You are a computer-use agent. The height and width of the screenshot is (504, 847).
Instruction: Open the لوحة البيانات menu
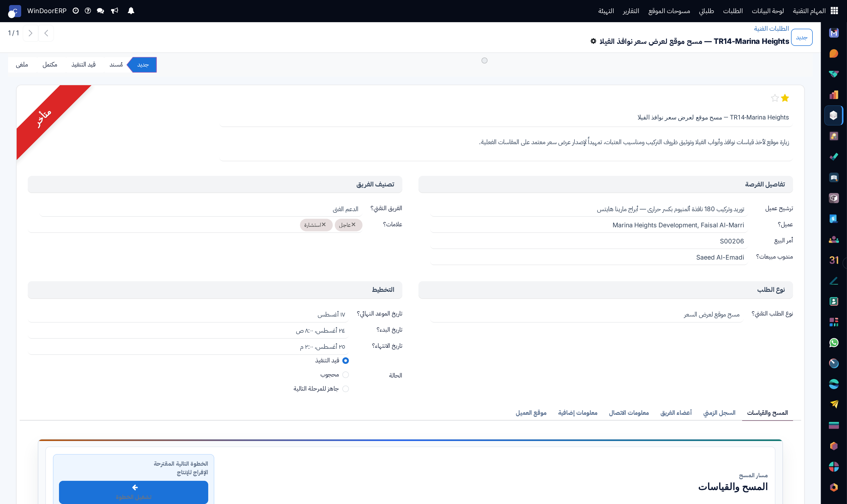coord(768,11)
